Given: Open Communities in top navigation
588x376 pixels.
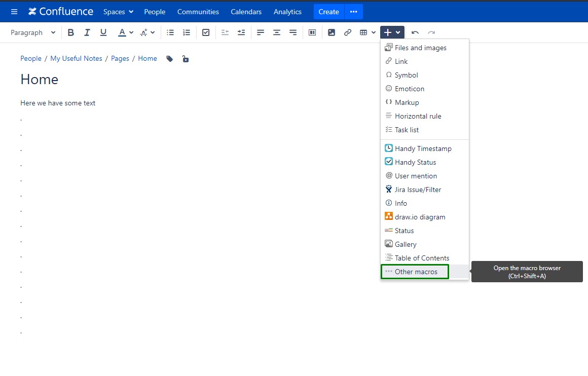Looking at the screenshot, I should point(198,12).
